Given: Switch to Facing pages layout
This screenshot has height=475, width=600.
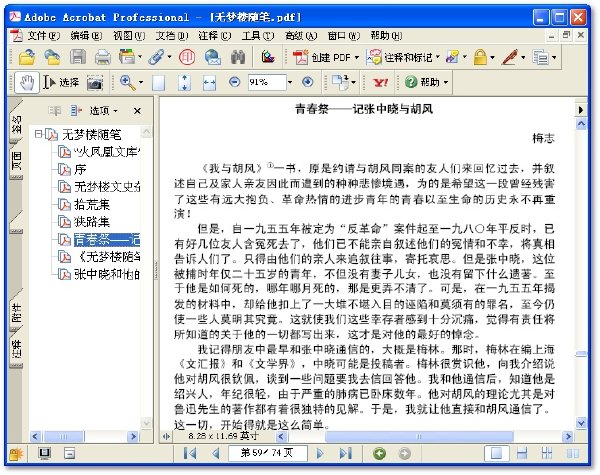Looking at the screenshot, I should pyautogui.click(x=572, y=454).
